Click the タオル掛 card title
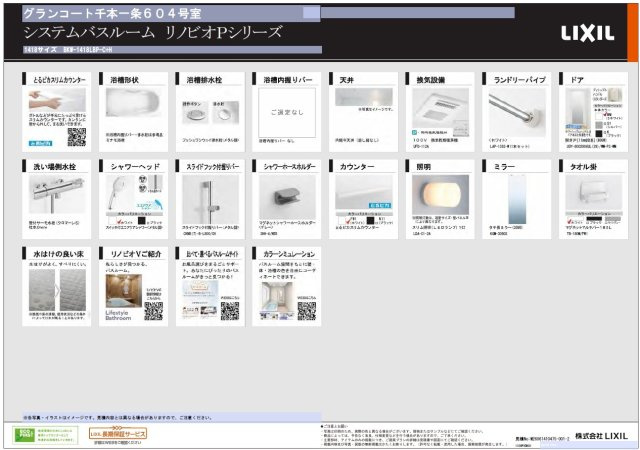 tap(583, 167)
